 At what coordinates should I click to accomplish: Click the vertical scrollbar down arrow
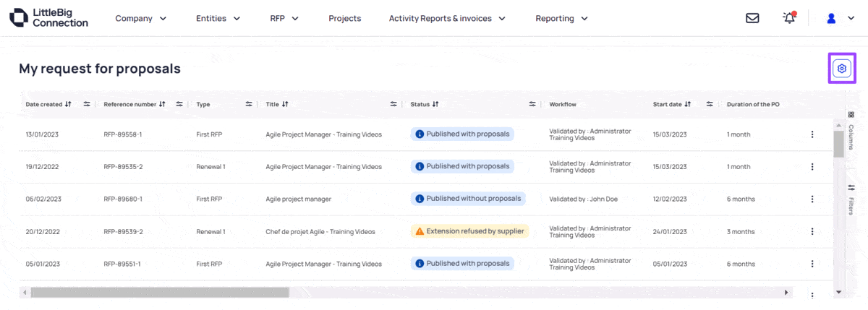pyautogui.click(x=839, y=292)
